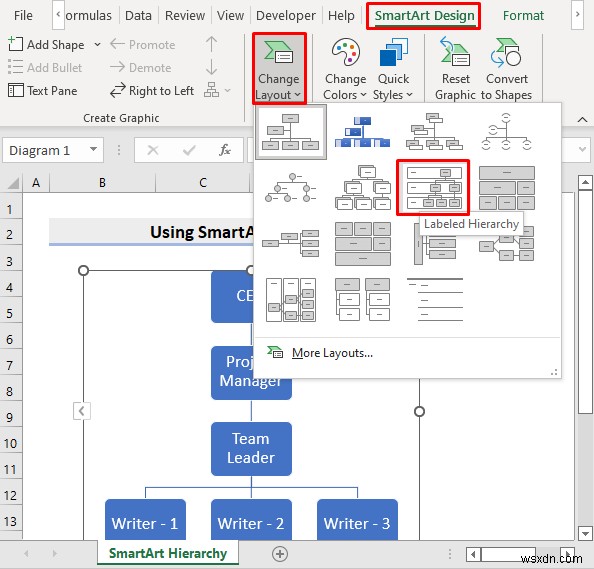The image size is (594, 569).
Task: Open the Help ribbon tab
Action: [x=341, y=16]
